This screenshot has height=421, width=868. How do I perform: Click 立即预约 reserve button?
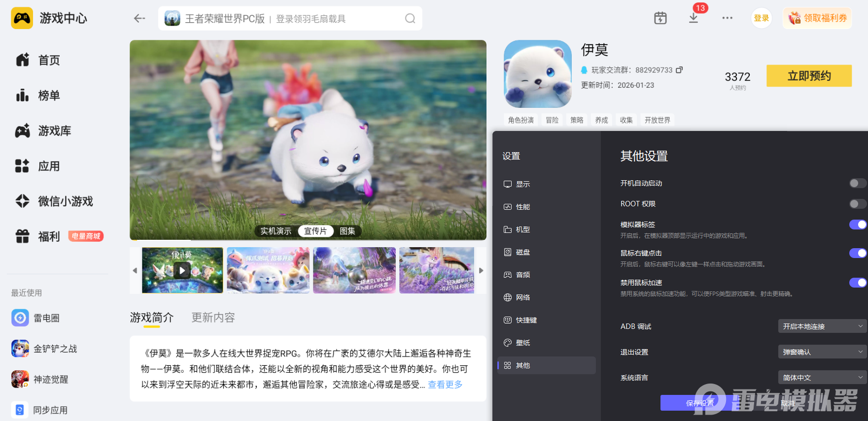pyautogui.click(x=809, y=76)
